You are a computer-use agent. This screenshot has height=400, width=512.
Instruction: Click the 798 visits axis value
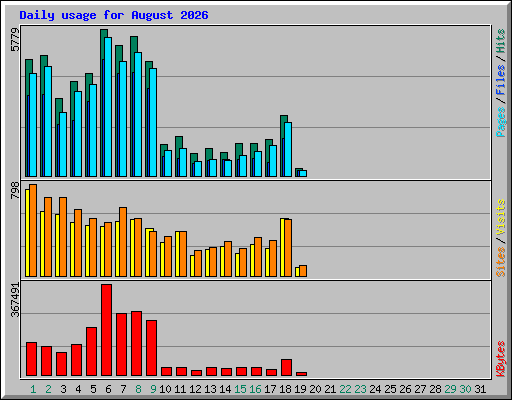(x=15, y=191)
